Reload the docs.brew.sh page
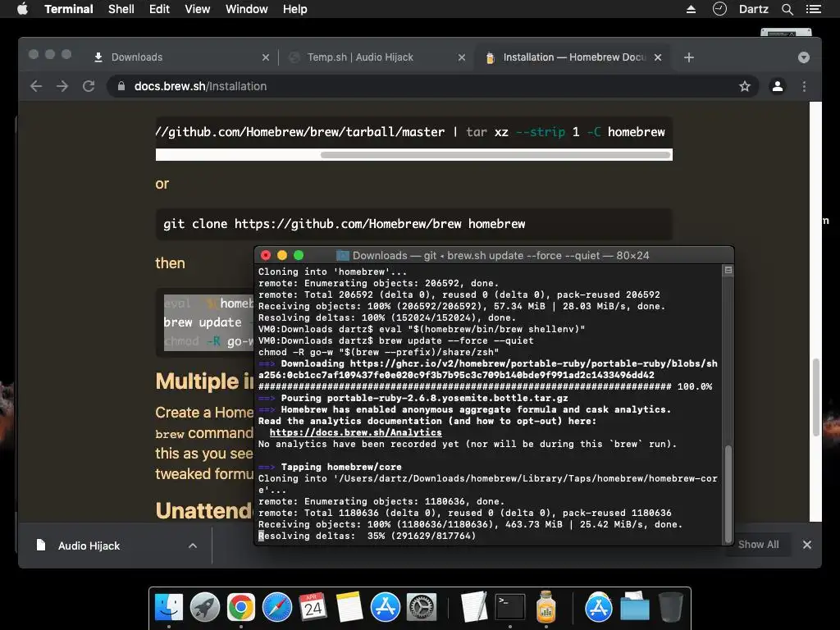Viewport: 840px width, 630px height. click(x=89, y=86)
